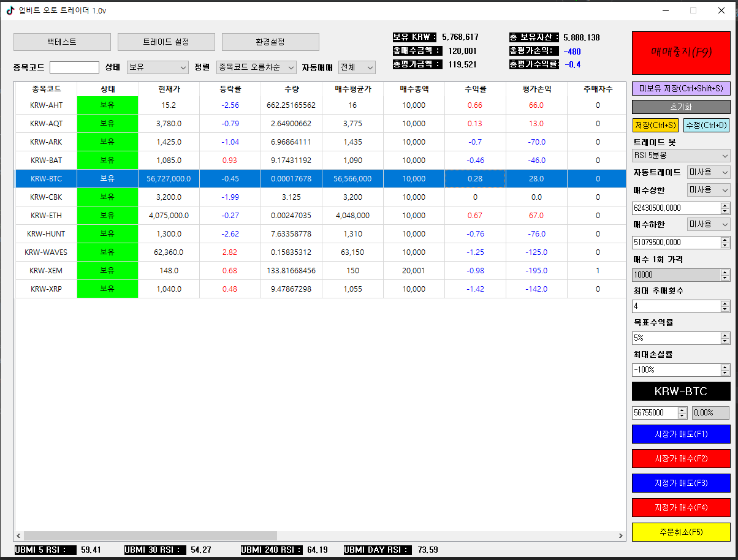Open the 상태 dropdown showing 보유
The width and height of the screenshot is (738, 560).
pos(158,67)
